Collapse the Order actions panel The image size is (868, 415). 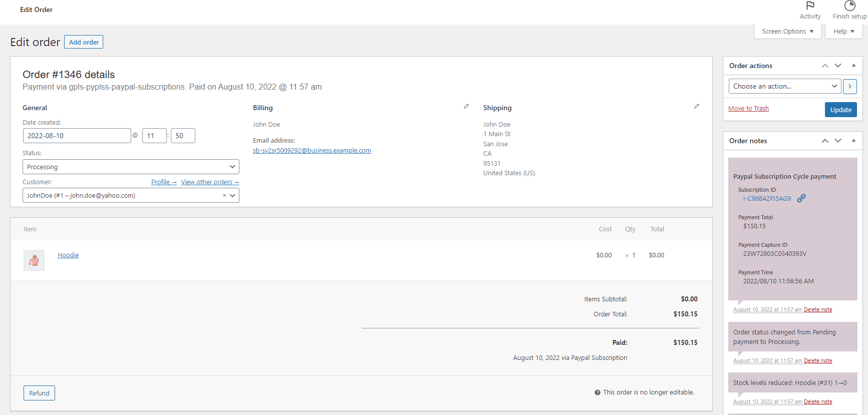tap(853, 66)
